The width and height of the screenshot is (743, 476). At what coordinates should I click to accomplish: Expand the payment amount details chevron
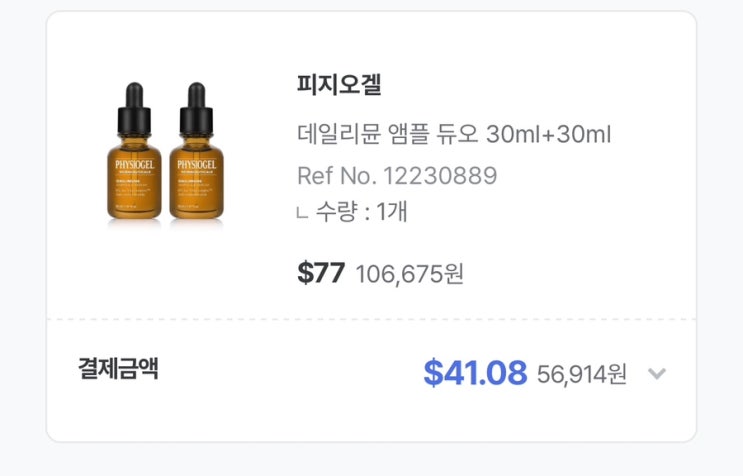pos(656,374)
